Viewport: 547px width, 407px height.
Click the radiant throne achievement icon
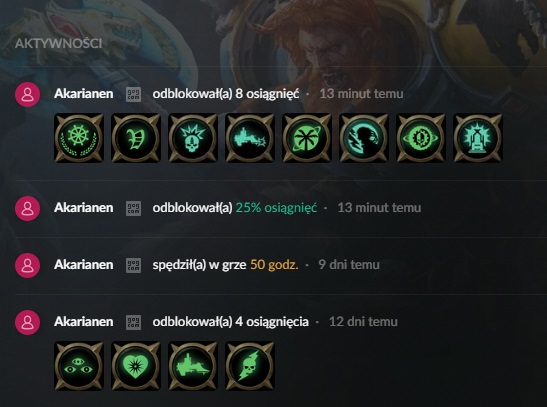(x=477, y=138)
